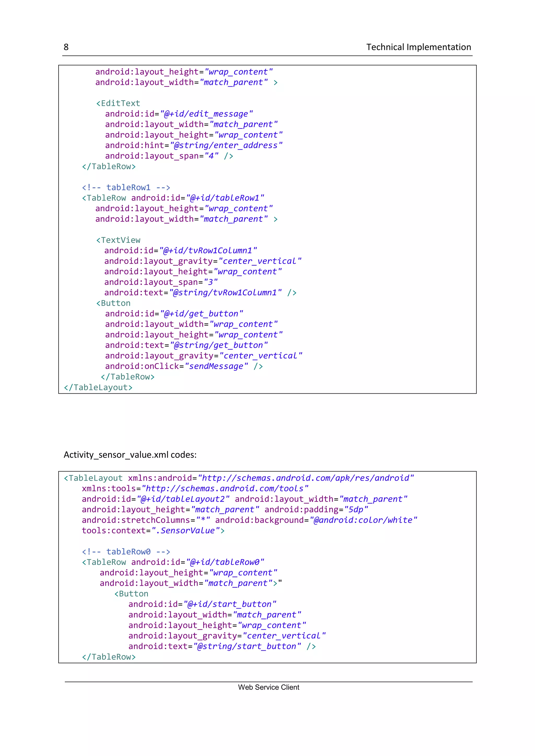This screenshot has width=535, height=756.
Task: Select the android:id="@+id/tableLayout2" attribute
Action: (x=155, y=499)
